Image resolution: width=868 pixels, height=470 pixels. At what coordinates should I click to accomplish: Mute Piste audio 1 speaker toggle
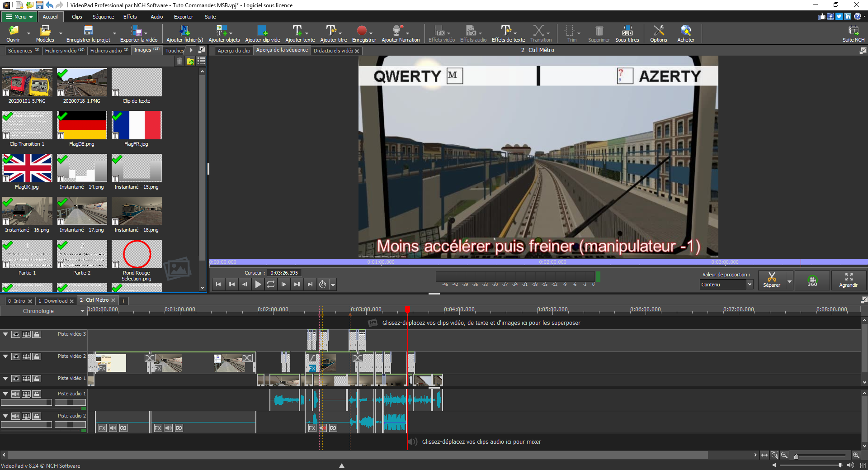tap(16, 394)
